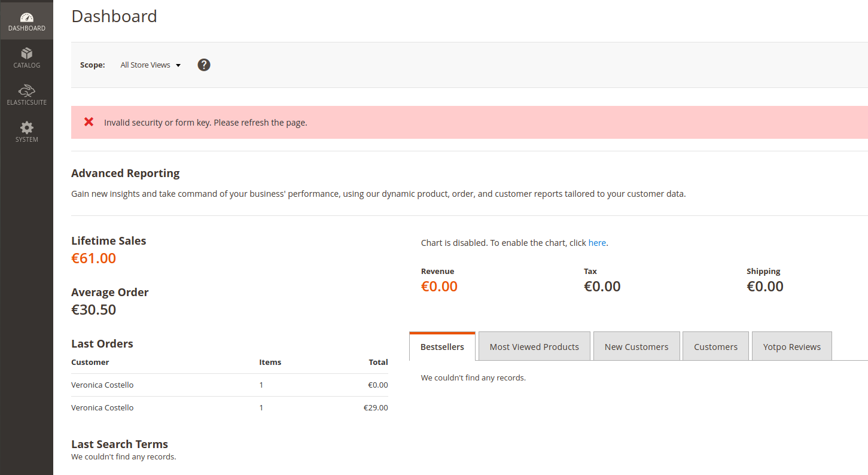Image resolution: width=868 pixels, height=475 pixels.
Task: Click the Customer column header in Last Orders
Action: 90,362
